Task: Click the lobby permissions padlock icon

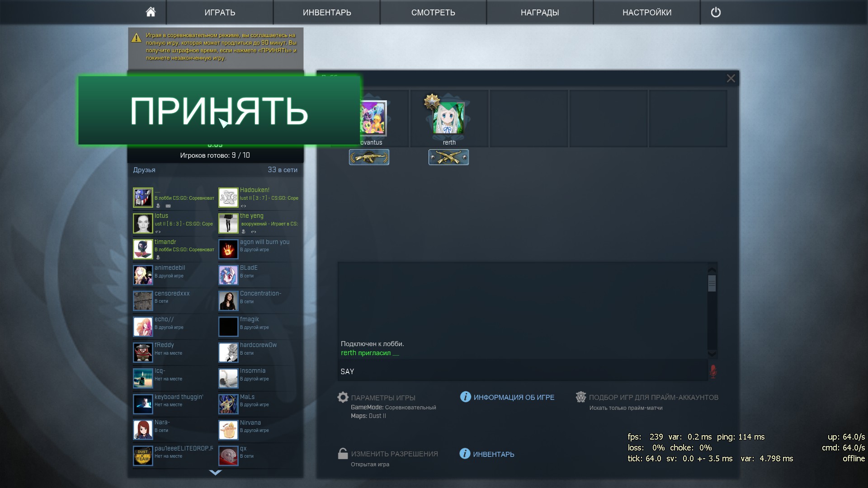Action: click(343, 454)
